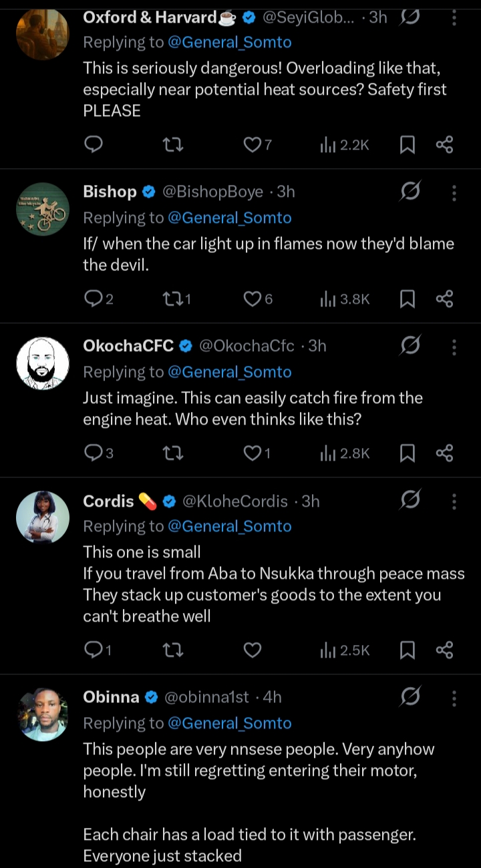The height and width of the screenshot is (868, 481).
Task: Repost OkochaCFC's tweet
Action: [x=173, y=453]
